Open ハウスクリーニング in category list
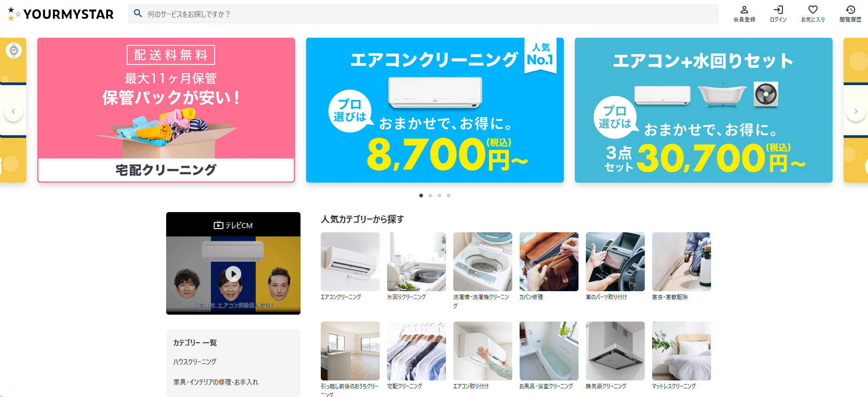The width and height of the screenshot is (868, 397). click(x=195, y=362)
